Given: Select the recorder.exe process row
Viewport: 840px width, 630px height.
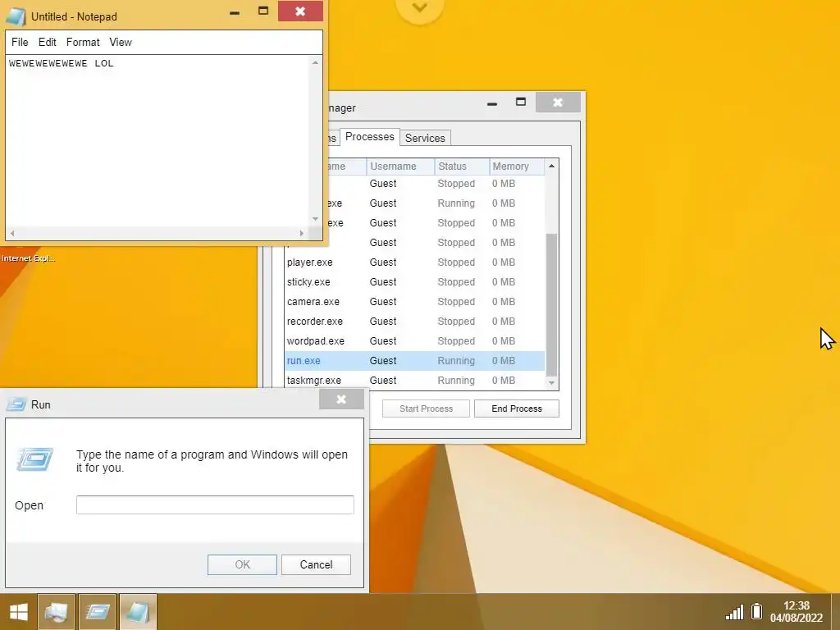Looking at the screenshot, I should pyautogui.click(x=414, y=322).
